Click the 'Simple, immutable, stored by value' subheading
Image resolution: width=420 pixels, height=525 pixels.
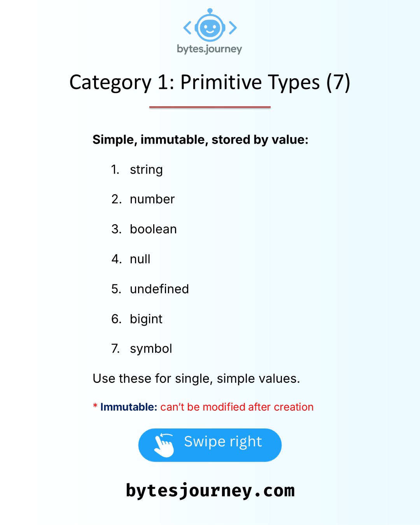(x=200, y=139)
